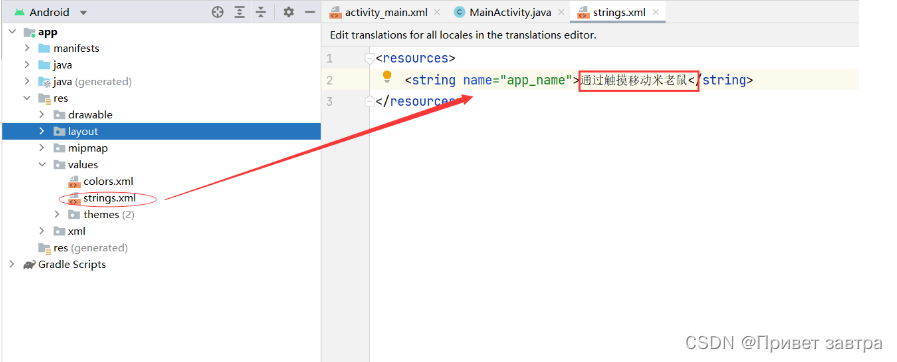This screenshot has width=897, height=362.
Task: Expand the manifests folder
Action: (x=27, y=49)
